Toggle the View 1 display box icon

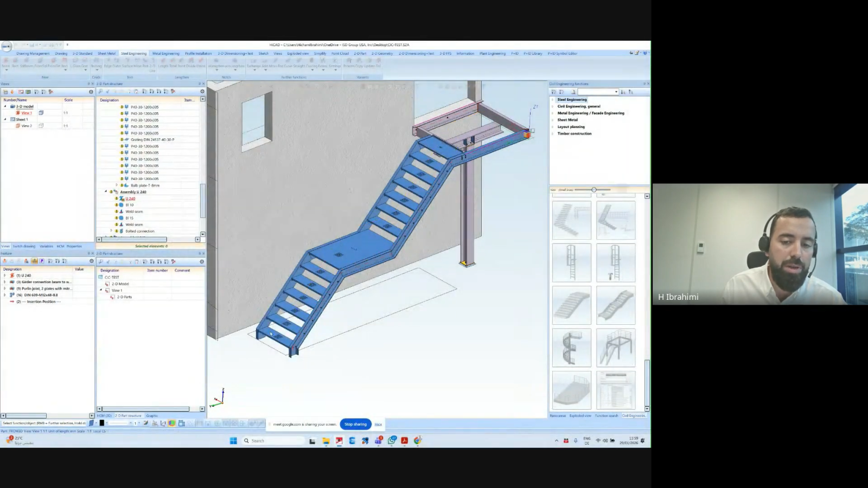(41, 113)
